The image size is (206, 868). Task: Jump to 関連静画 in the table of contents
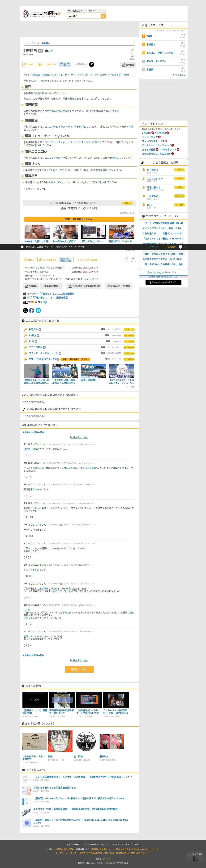click(x=46, y=75)
